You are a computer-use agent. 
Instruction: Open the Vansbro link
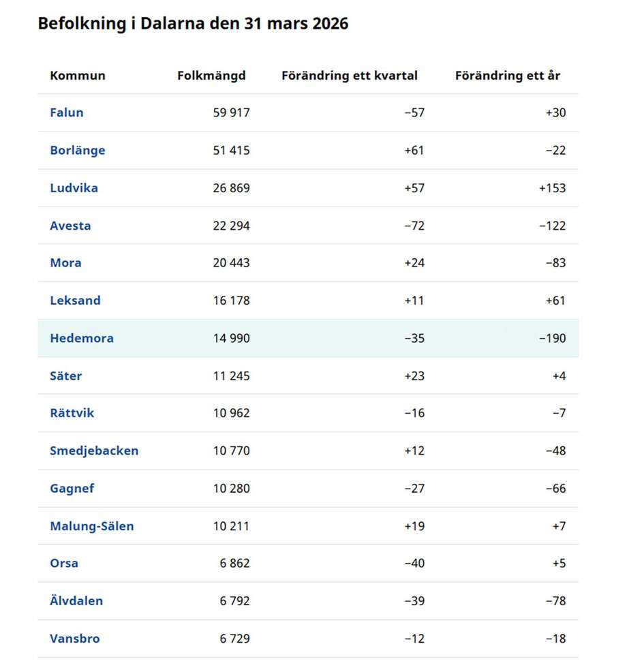(x=74, y=639)
